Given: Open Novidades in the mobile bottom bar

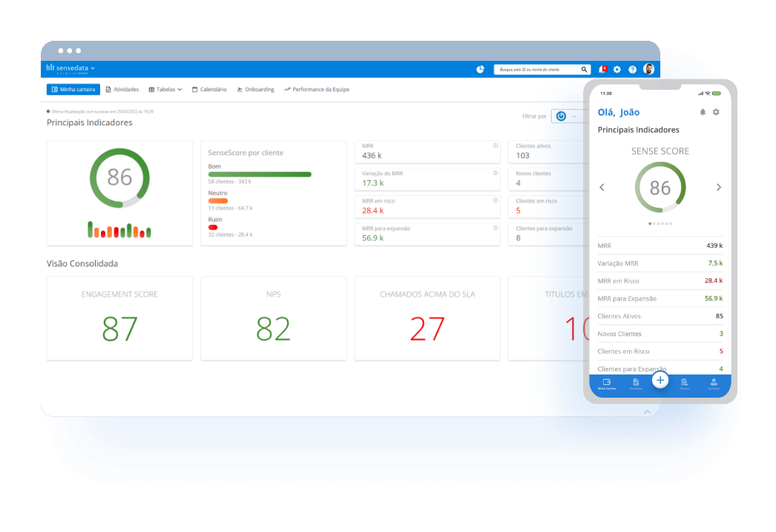Looking at the screenshot, I should point(636,384).
